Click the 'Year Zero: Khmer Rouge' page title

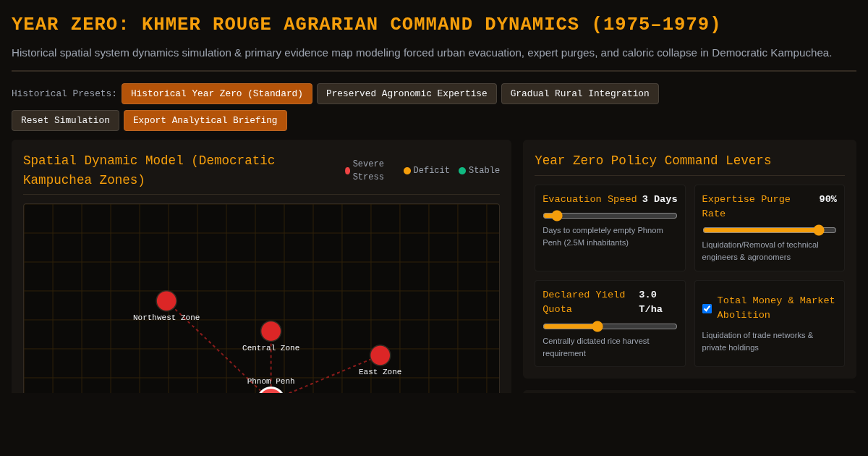[366, 25]
